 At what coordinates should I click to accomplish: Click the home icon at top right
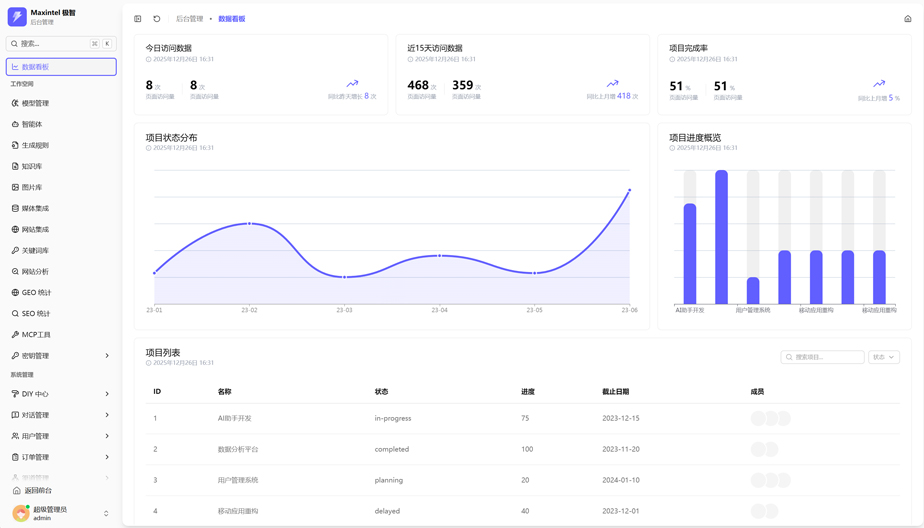coord(908,19)
